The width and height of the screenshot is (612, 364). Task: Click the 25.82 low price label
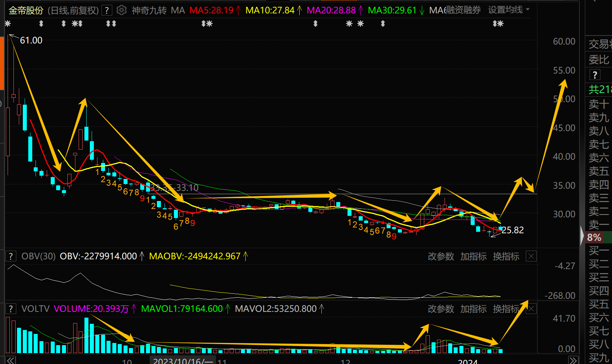[513, 230]
